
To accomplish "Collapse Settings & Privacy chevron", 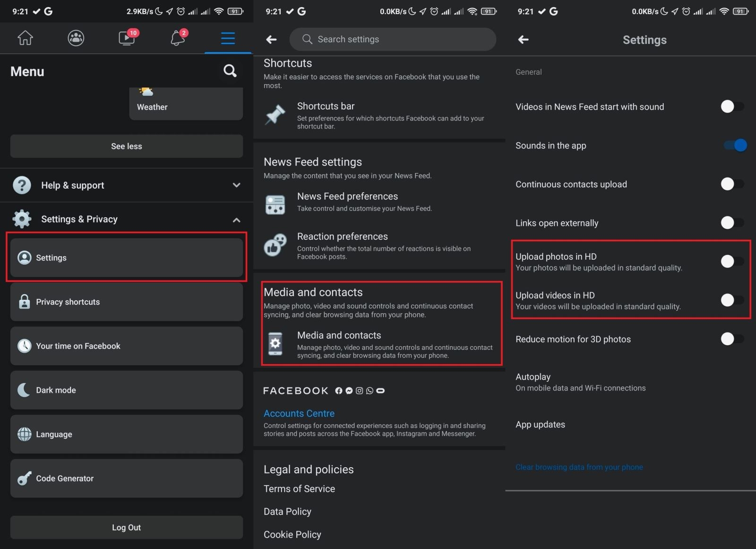I will pos(237,220).
